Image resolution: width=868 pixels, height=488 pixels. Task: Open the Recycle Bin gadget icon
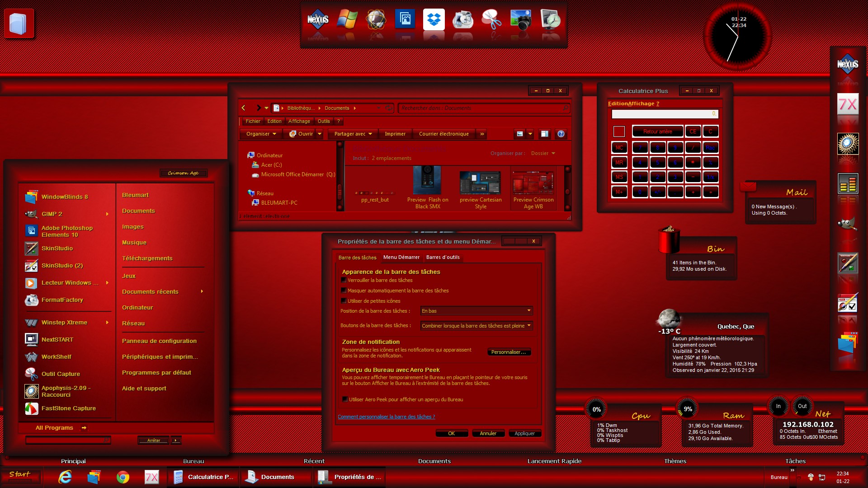669,239
